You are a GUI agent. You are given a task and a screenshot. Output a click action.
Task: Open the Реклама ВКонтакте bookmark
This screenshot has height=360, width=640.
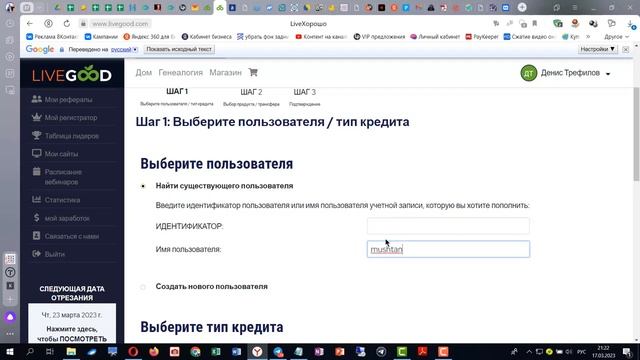(x=51, y=37)
